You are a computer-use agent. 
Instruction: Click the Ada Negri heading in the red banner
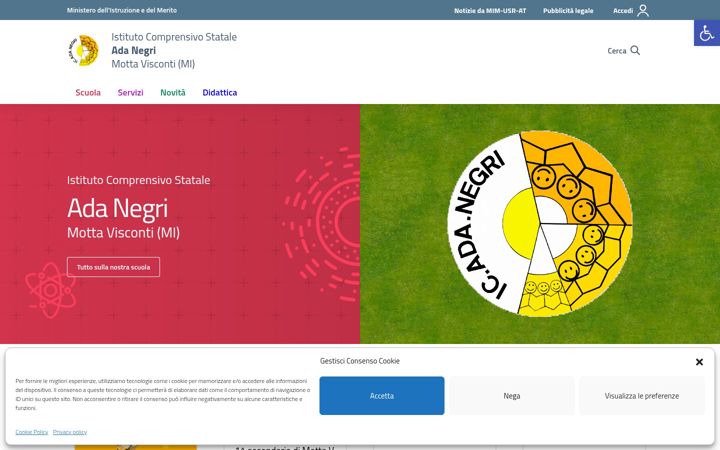[x=118, y=209]
